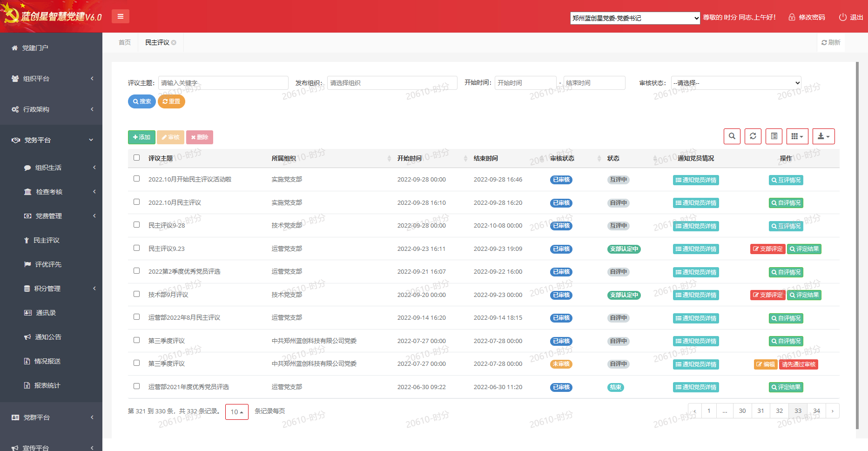Check the row 2022第2季度优秀党员评选

pos(136,271)
